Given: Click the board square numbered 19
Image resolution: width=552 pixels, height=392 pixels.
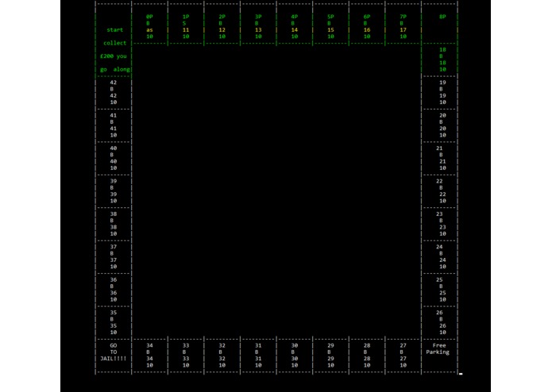Looking at the screenshot, I should [440, 93].
